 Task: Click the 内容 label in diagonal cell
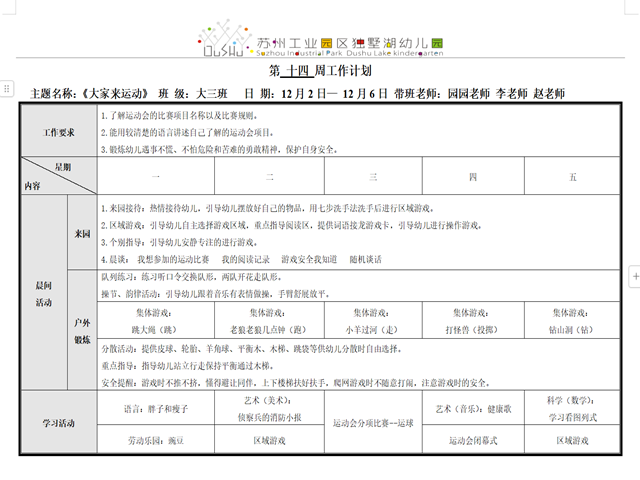coord(32,186)
